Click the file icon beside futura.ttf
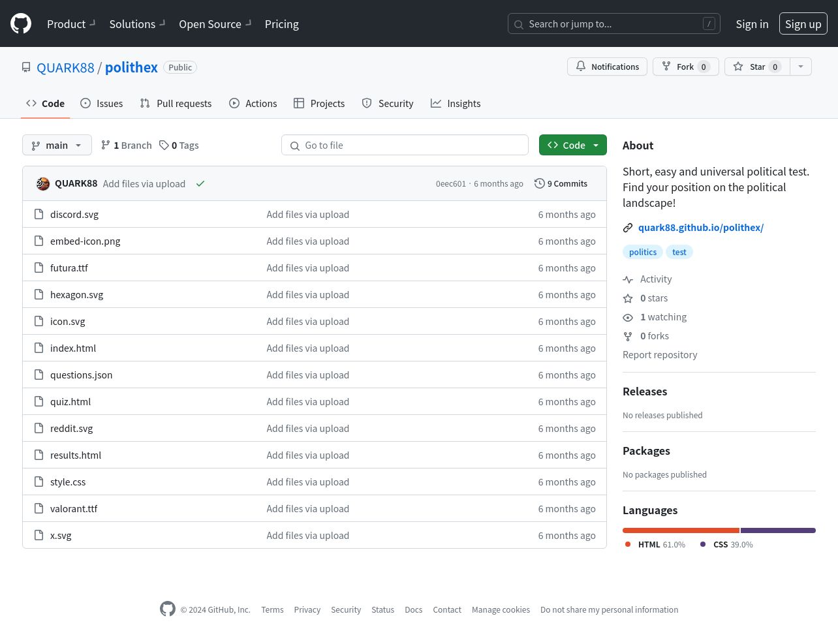The image size is (838, 644). pyautogui.click(x=39, y=268)
